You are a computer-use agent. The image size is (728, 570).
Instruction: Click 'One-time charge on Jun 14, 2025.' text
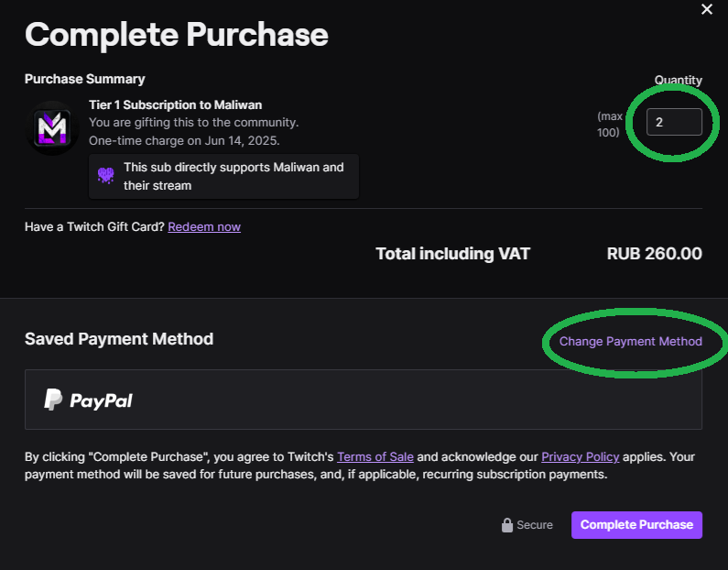pyautogui.click(x=184, y=141)
